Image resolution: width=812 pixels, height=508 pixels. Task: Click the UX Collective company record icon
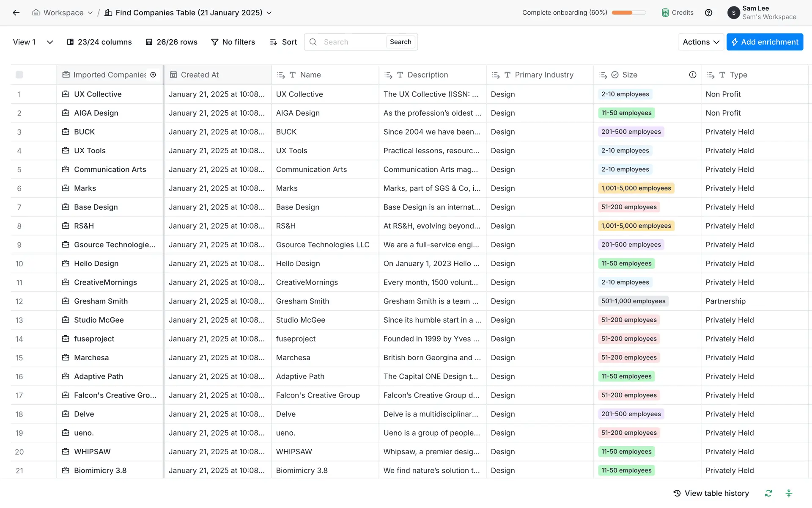[x=66, y=94]
